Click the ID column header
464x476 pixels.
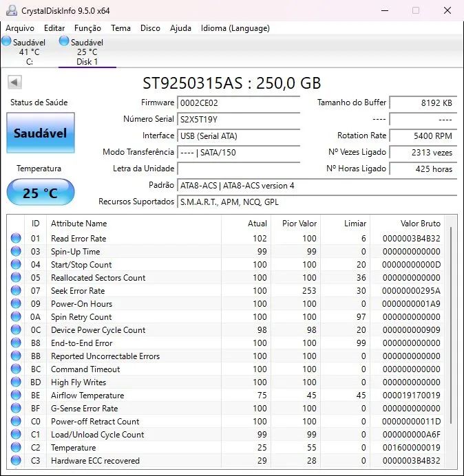point(35,224)
